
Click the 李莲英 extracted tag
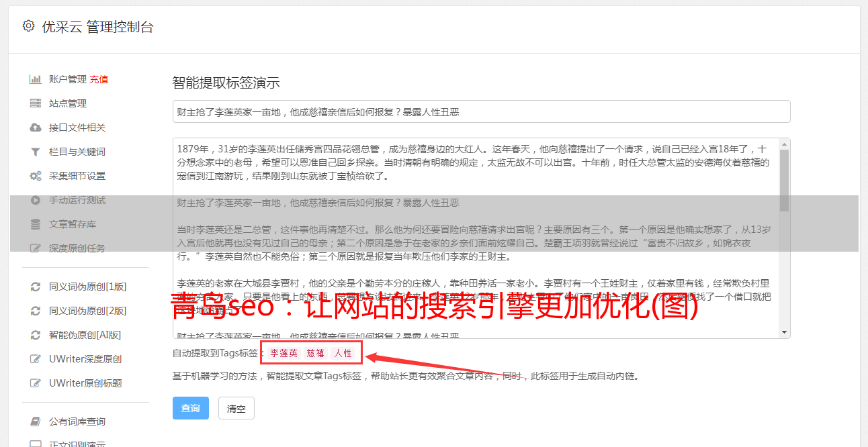click(284, 353)
